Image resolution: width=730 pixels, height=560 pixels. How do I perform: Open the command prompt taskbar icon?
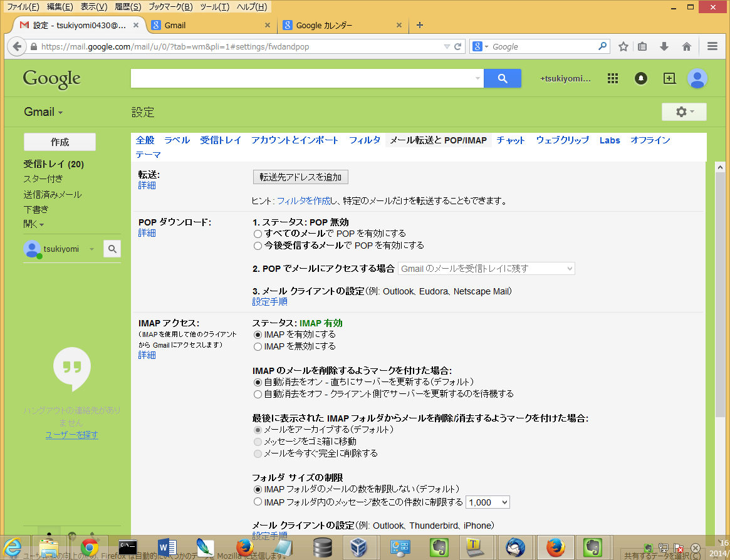point(128,548)
